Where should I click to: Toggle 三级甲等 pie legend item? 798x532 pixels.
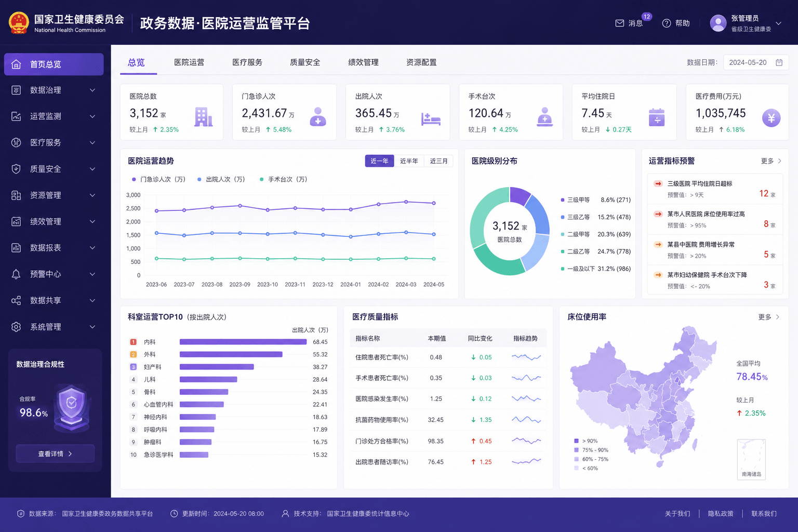click(x=595, y=200)
